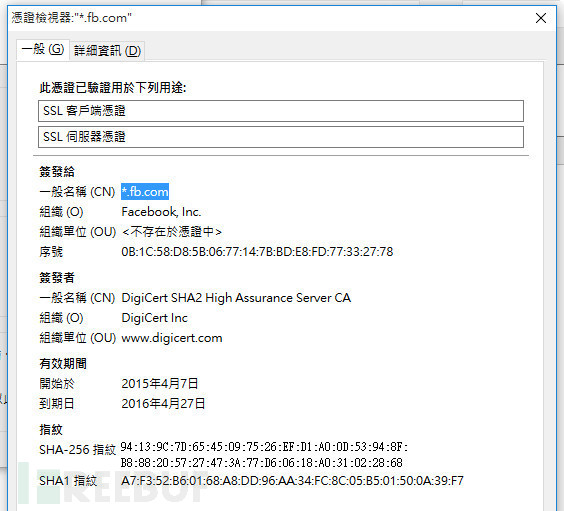564x511 pixels.
Task: Click the DigiCert Inc organization value
Action: coord(154,318)
